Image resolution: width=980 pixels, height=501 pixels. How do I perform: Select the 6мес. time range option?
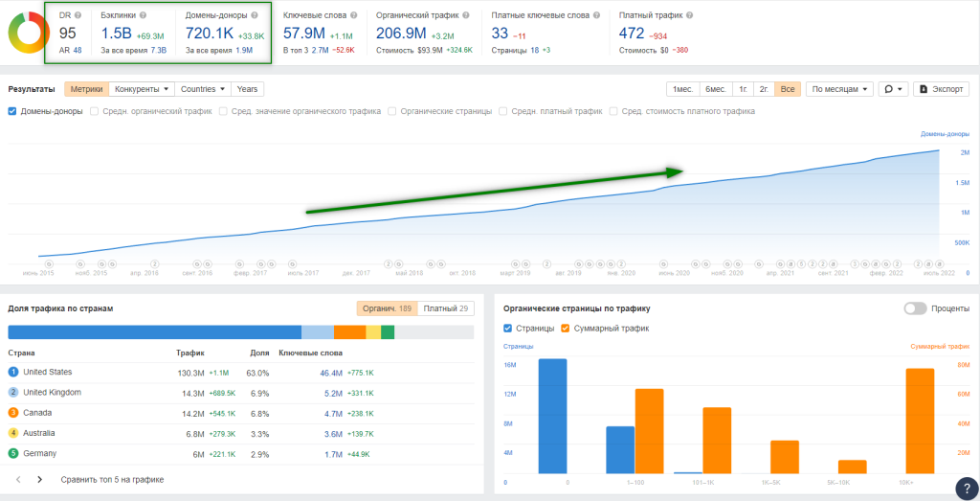coord(714,89)
